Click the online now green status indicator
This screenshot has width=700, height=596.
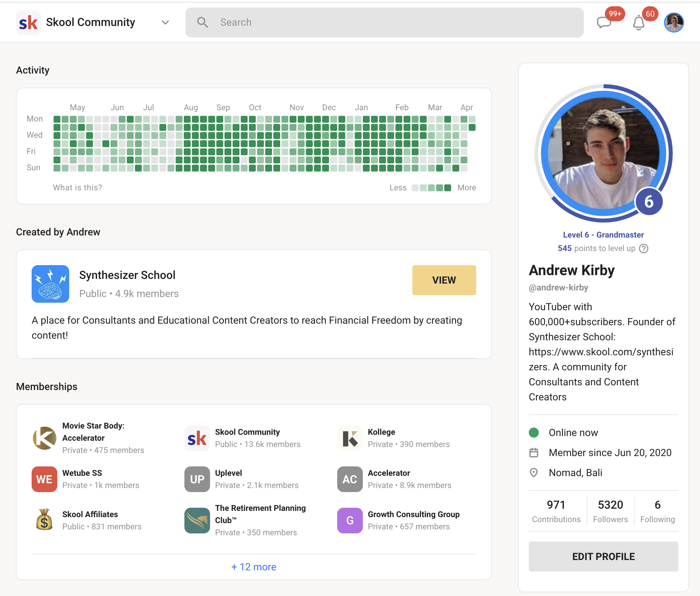[x=534, y=432]
